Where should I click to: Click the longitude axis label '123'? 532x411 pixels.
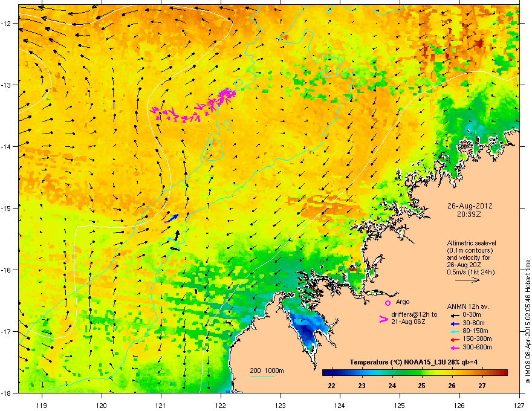281,405
